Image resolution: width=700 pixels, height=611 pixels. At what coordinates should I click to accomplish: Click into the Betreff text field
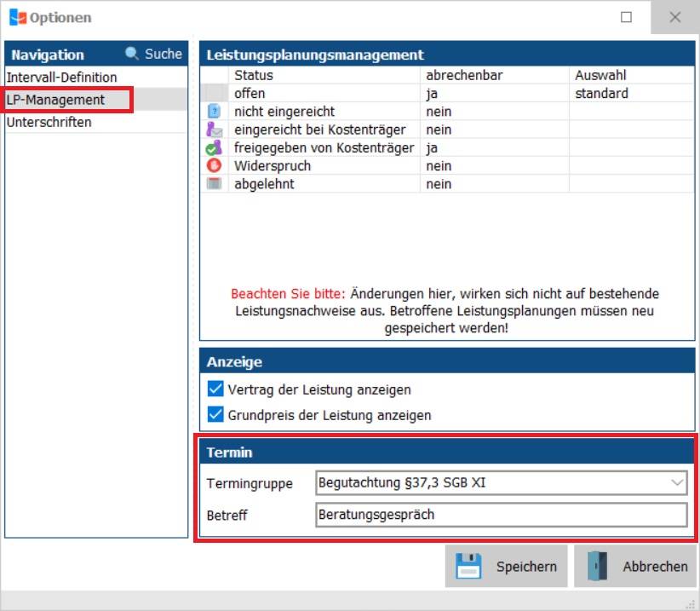(500, 515)
